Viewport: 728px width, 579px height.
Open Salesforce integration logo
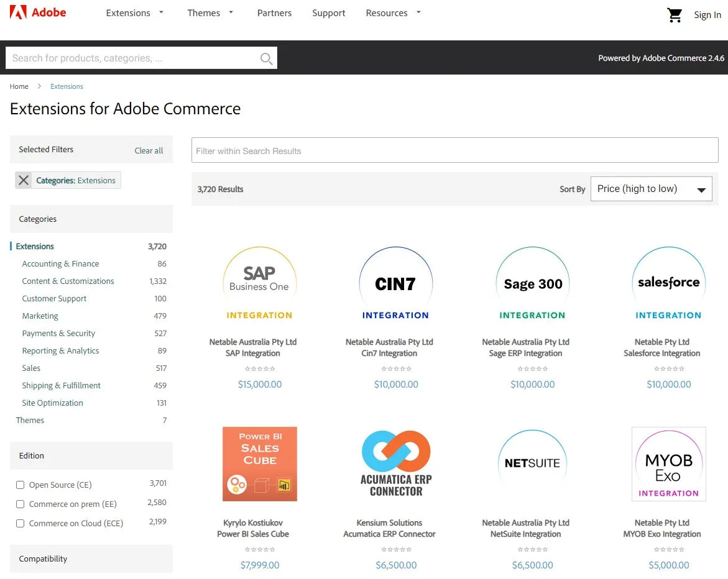tap(668, 283)
